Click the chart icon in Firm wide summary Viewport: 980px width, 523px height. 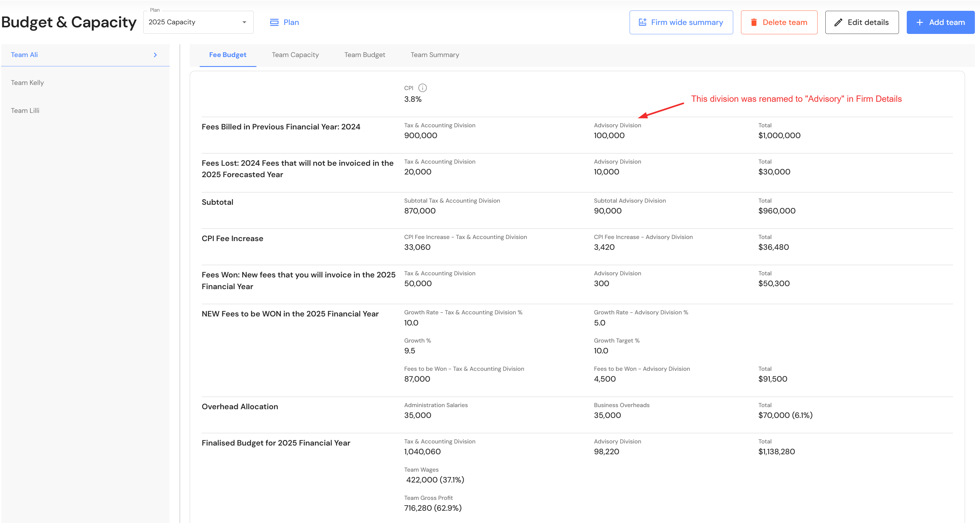(642, 23)
